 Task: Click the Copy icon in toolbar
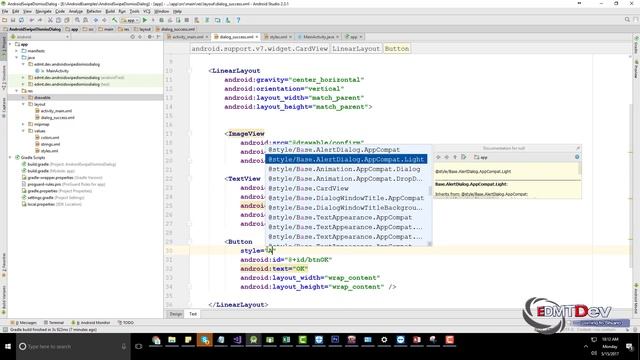point(58,20)
